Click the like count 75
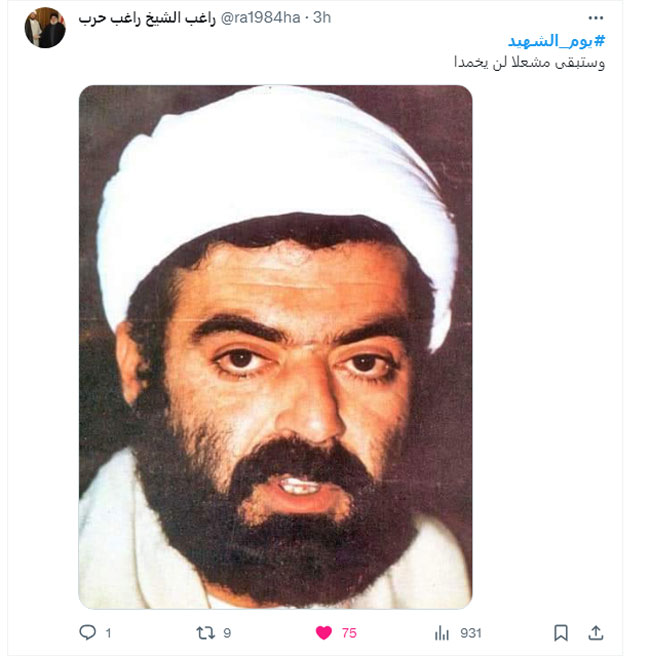The height and width of the screenshot is (656, 650). point(349,633)
